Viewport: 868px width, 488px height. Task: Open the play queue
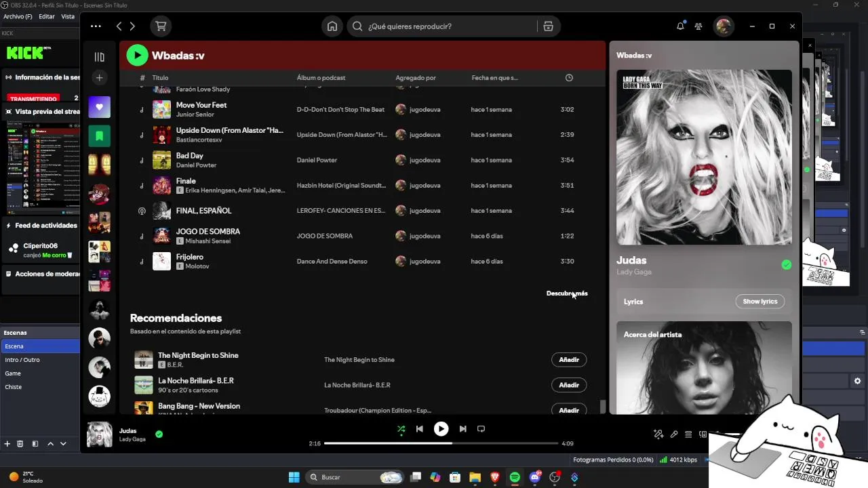(688, 434)
